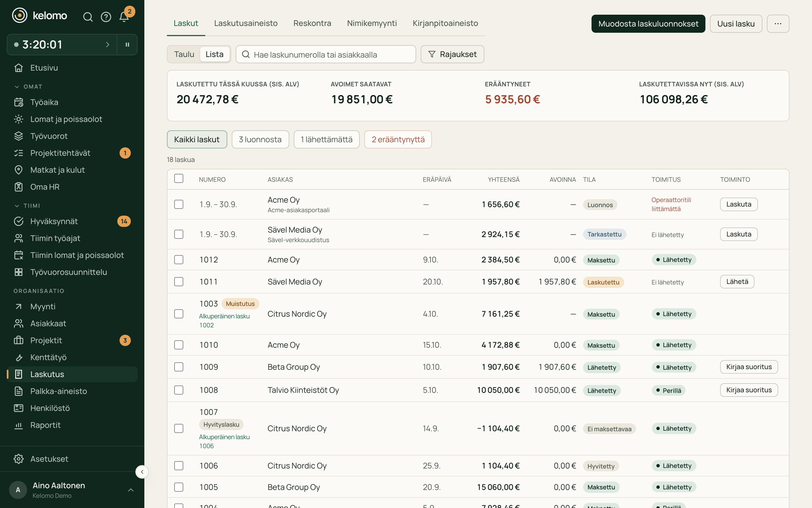Open Hyväksynnät checkmark icon
Image resolution: width=812 pixels, height=508 pixels.
[x=19, y=221]
